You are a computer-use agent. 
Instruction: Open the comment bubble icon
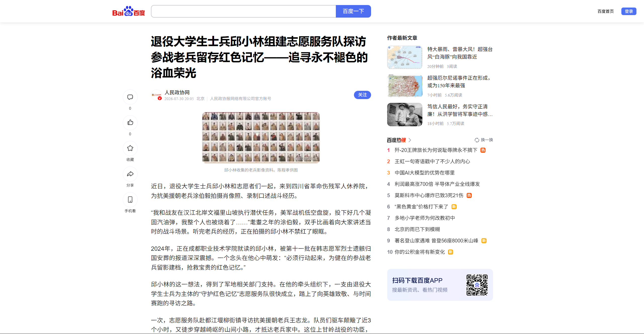click(x=130, y=97)
